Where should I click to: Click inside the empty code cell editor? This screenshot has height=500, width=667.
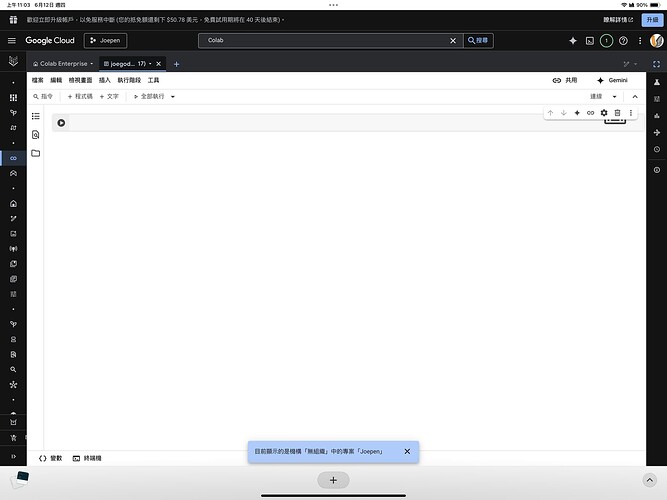pos(336,123)
